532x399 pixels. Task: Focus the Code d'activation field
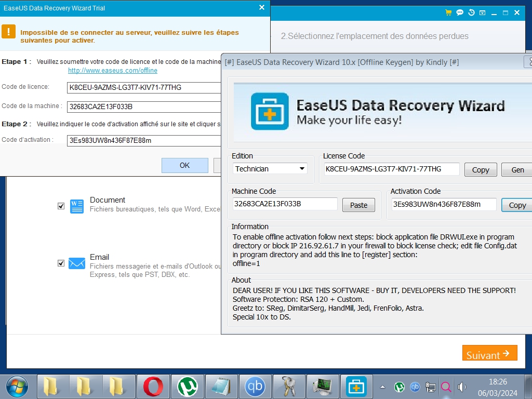point(144,140)
